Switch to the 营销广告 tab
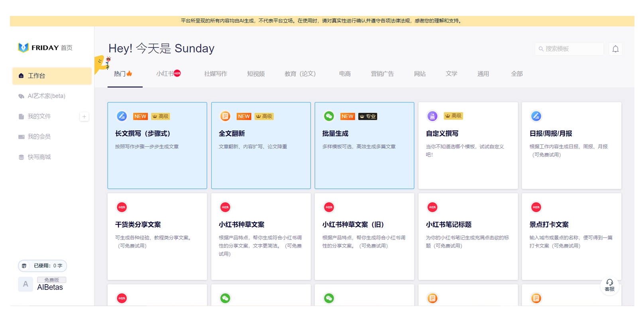Image resolution: width=644 pixels, height=322 pixels. [x=382, y=74]
